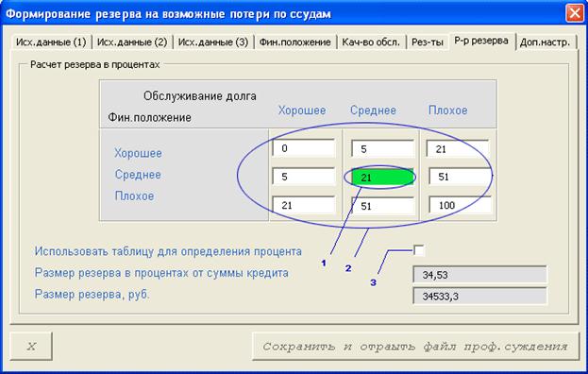Click the Расчет резерва в процентах group title

(x=95, y=64)
